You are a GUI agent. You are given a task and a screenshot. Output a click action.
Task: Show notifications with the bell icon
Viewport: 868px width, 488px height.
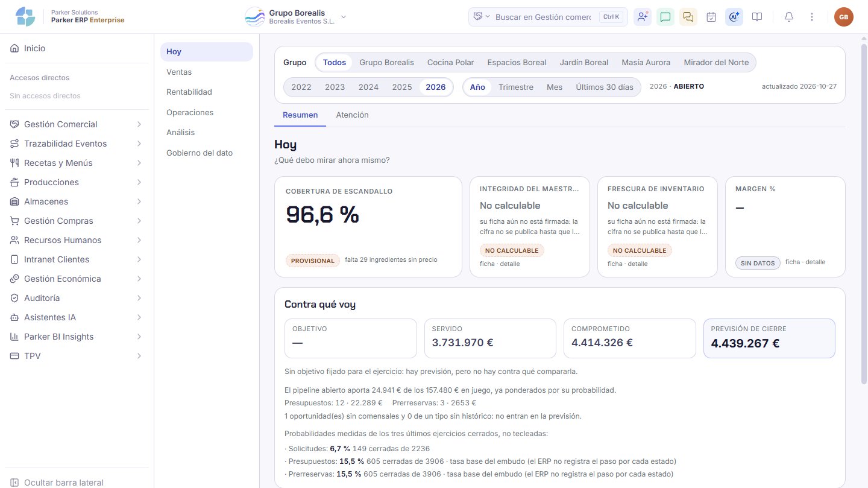pos(789,17)
